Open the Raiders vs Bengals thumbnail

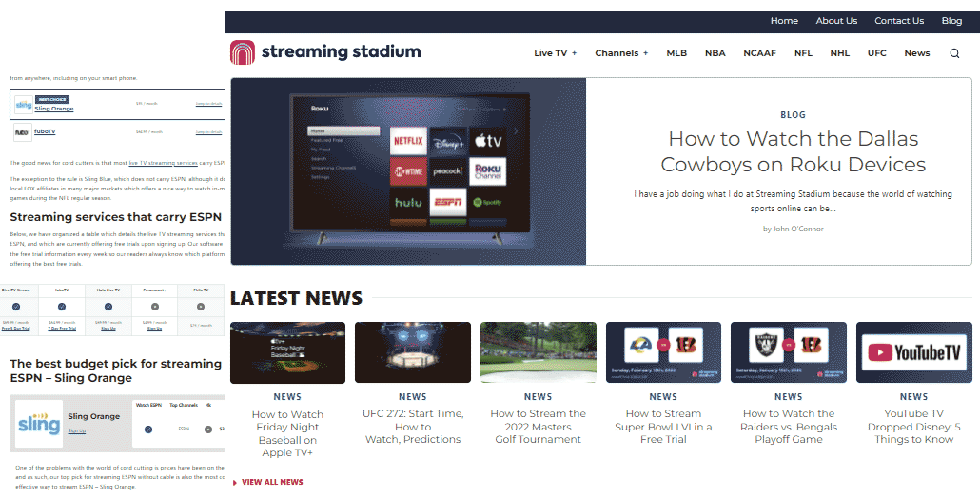point(789,352)
